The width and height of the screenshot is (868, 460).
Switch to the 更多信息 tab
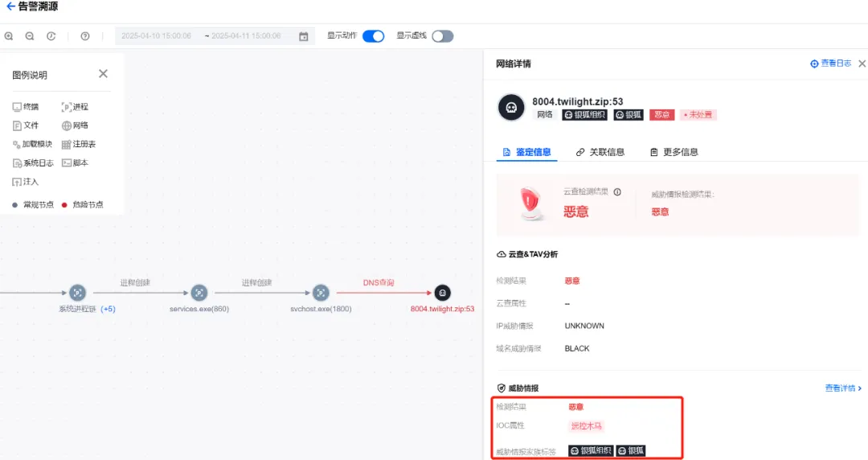(x=674, y=152)
